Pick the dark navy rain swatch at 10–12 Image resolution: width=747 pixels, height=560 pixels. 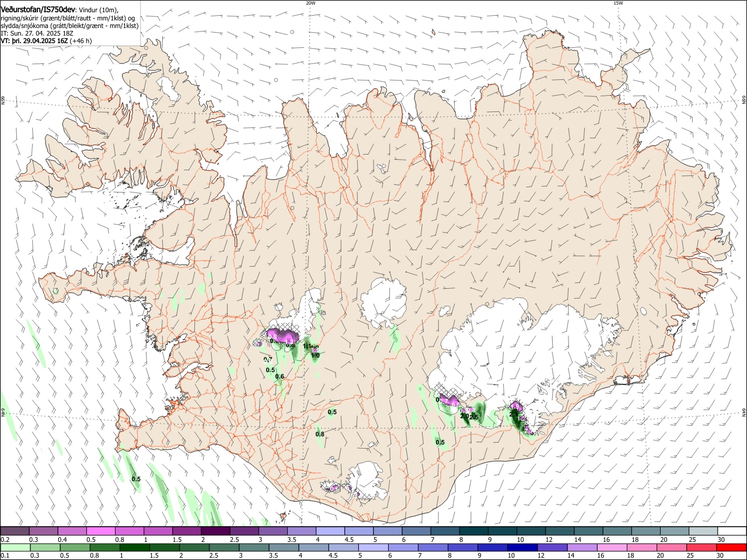(522, 548)
